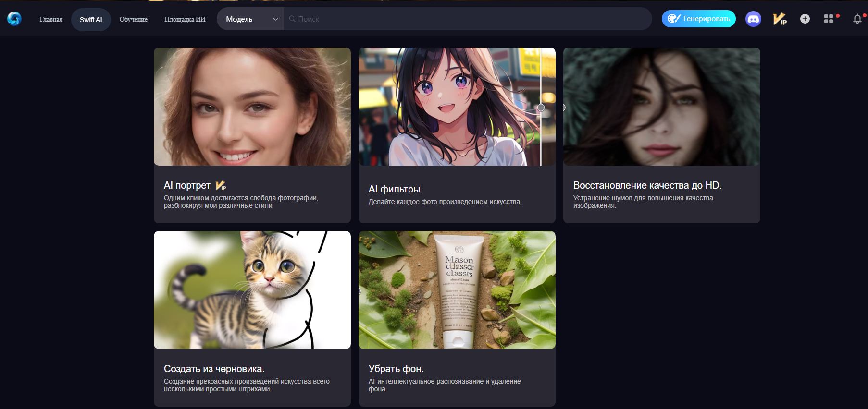868x409 pixels.
Task: Open the HD restoration card image
Action: tap(662, 107)
